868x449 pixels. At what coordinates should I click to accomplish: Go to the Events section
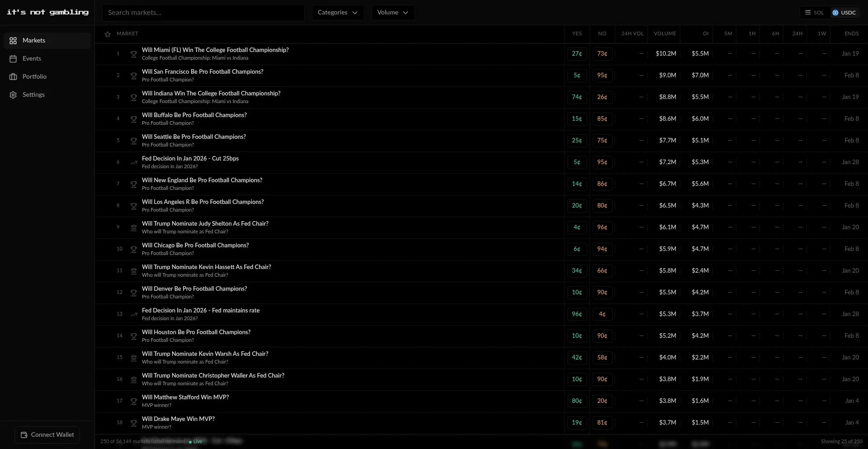[x=32, y=59]
